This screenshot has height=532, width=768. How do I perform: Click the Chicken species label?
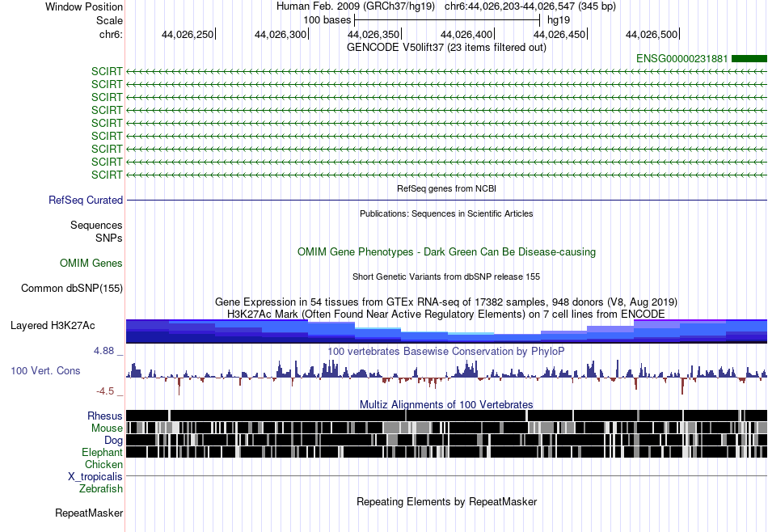click(103, 464)
